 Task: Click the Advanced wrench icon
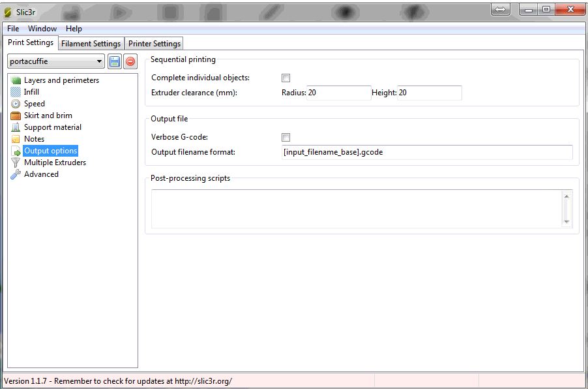tap(16, 174)
